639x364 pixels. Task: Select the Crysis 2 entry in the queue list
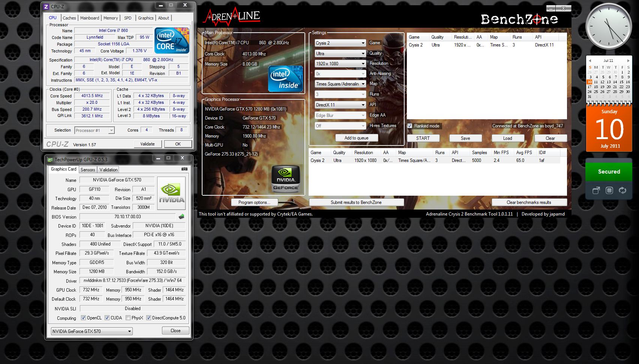pos(487,45)
